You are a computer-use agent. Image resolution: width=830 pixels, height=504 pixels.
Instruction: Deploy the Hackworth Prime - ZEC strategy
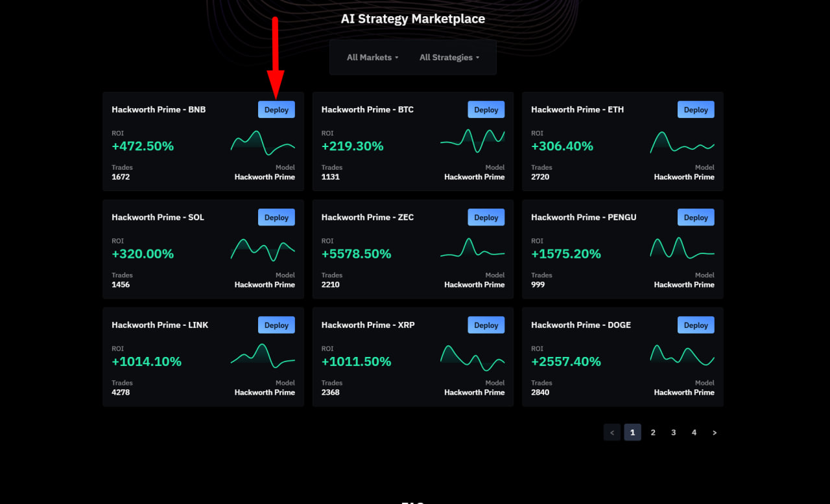coord(486,217)
